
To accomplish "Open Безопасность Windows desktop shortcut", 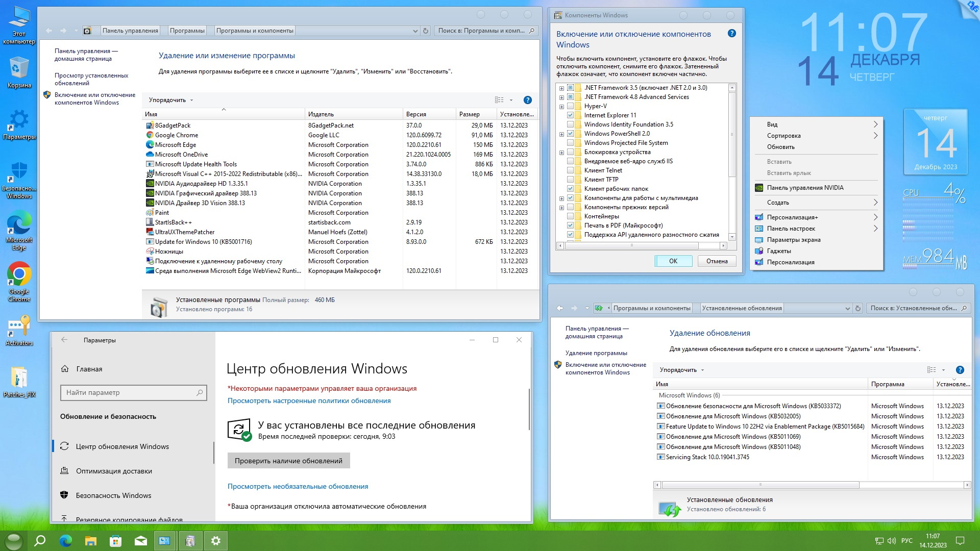I will (19, 180).
